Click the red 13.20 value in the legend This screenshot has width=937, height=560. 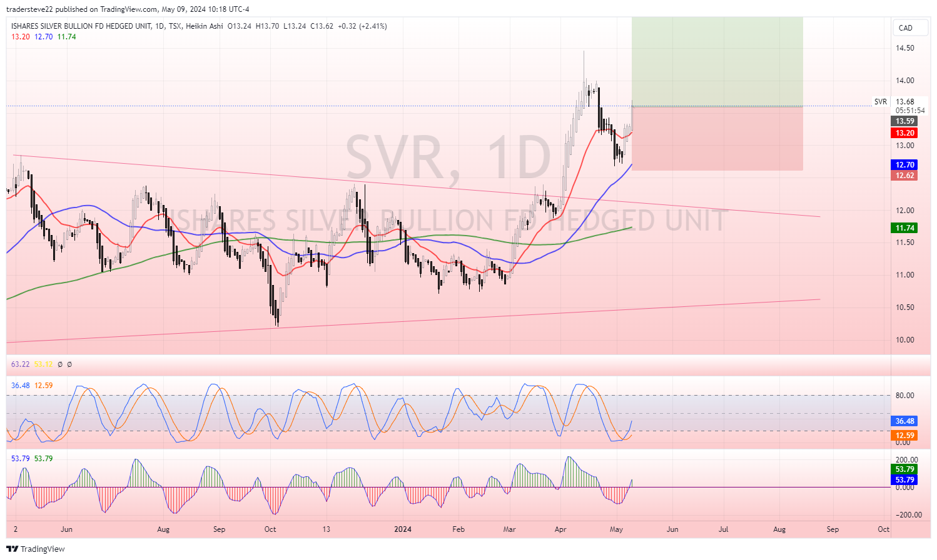(21, 37)
